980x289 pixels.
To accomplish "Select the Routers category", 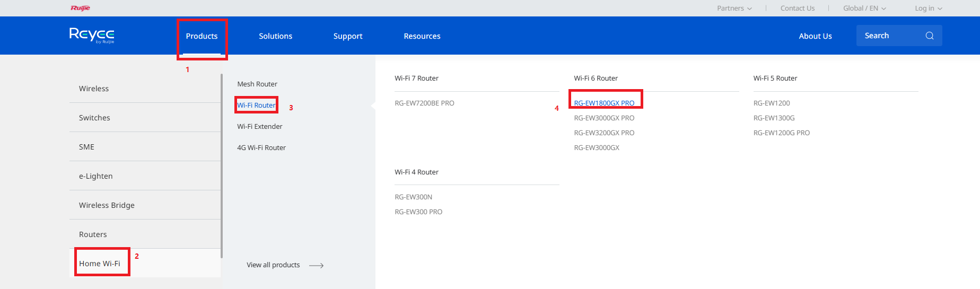I will (145, 234).
